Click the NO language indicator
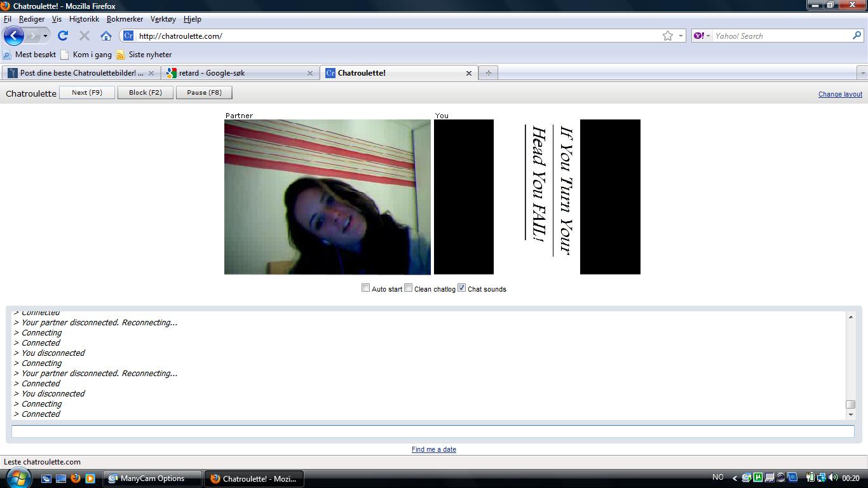This screenshot has width=868, height=488. [718, 477]
